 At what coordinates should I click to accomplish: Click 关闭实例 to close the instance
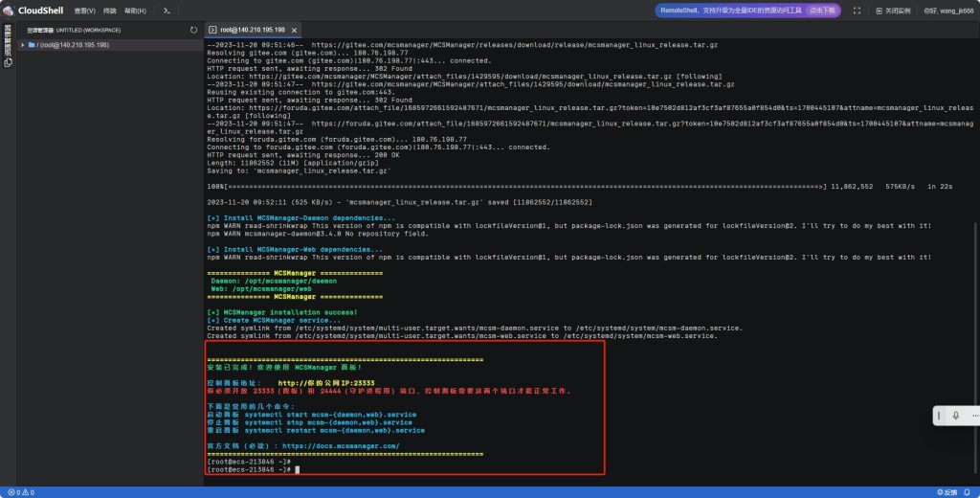click(893, 11)
